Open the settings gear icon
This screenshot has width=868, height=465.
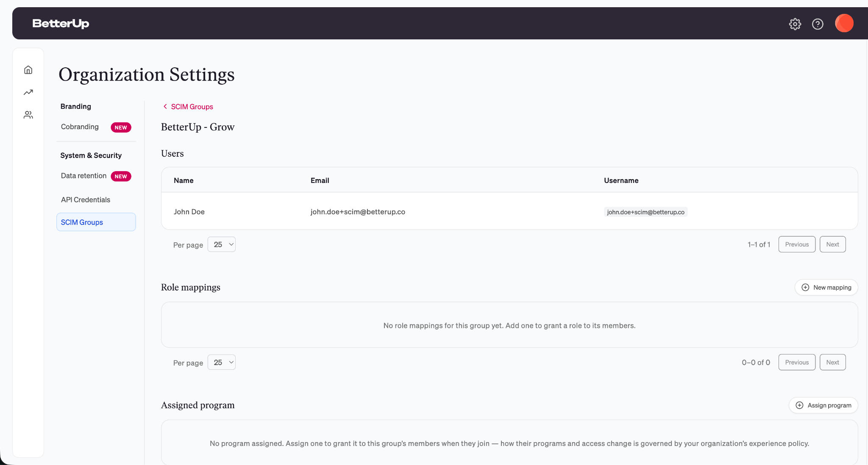[x=795, y=24]
